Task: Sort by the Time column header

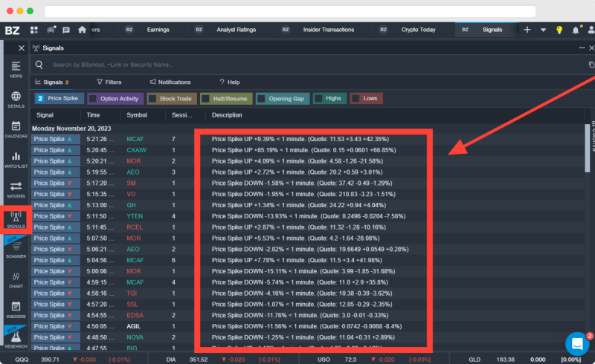Action: [x=93, y=115]
